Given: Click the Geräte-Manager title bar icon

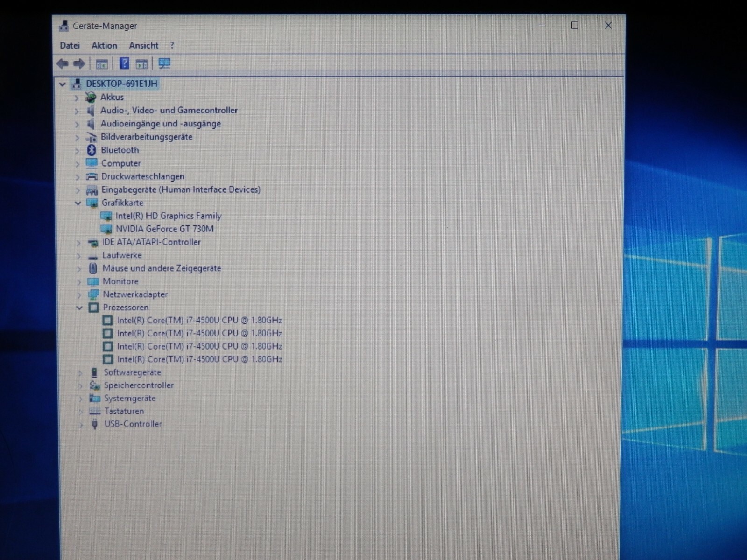Looking at the screenshot, I should click(x=64, y=26).
